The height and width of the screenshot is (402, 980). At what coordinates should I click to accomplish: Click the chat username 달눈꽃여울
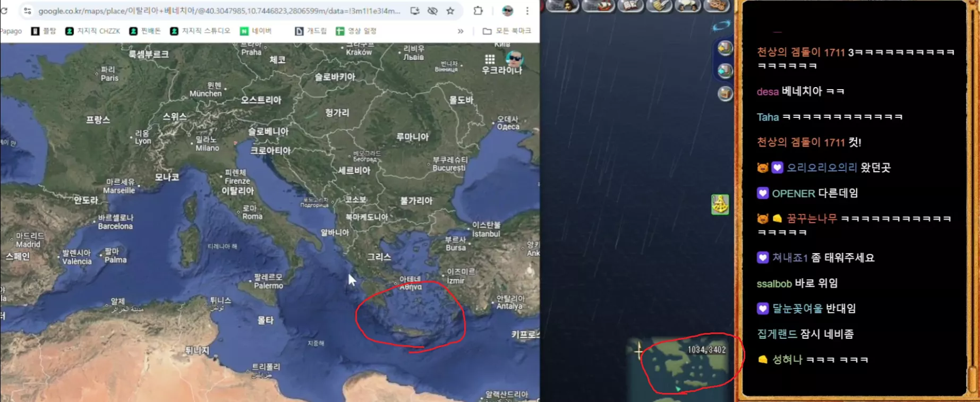(797, 309)
